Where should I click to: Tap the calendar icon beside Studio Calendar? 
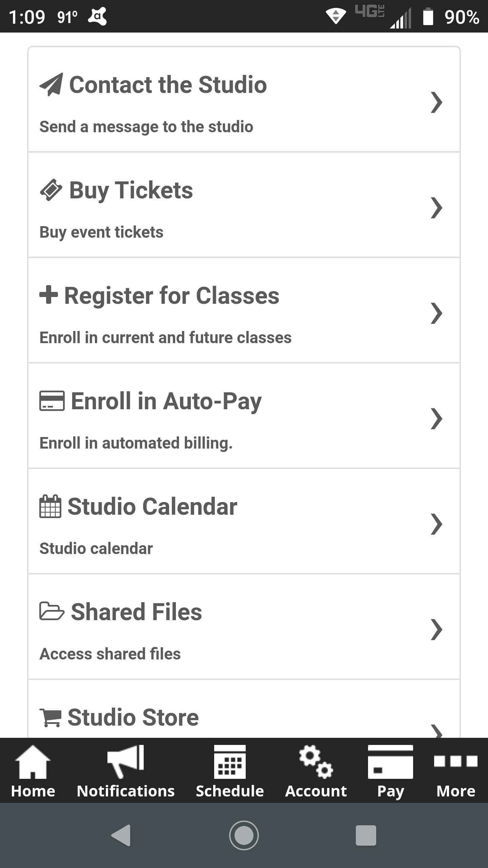pos(50,506)
